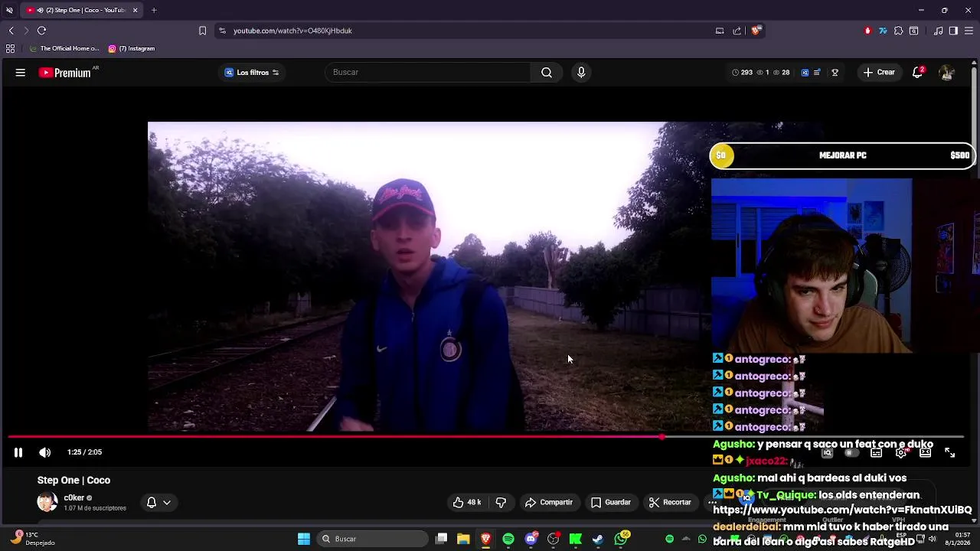This screenshot has width=980, height=551.
Task: Open File Explorer from the taskbar
Action: click(x=463, y=539)
